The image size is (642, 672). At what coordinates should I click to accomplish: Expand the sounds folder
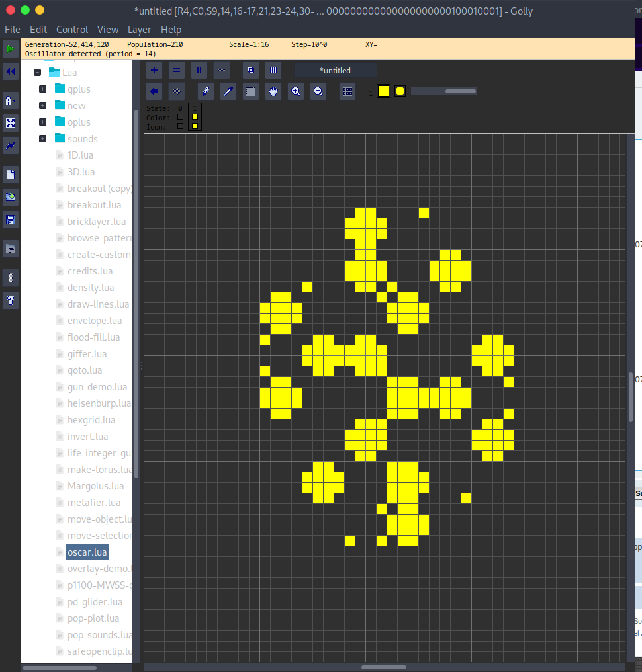click(42, 139)
